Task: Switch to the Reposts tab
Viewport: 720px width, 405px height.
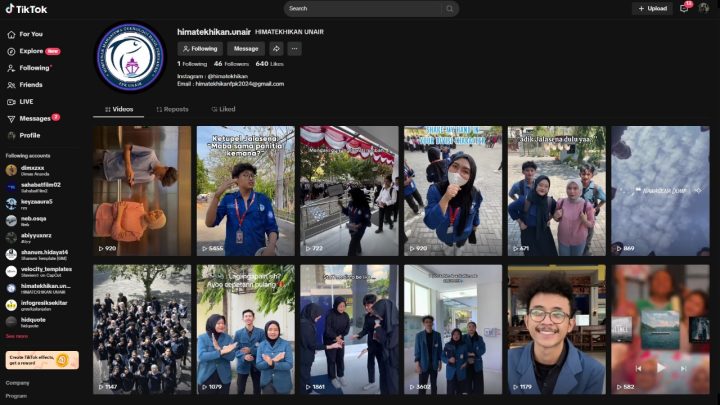Action: (x=172, y=109)
